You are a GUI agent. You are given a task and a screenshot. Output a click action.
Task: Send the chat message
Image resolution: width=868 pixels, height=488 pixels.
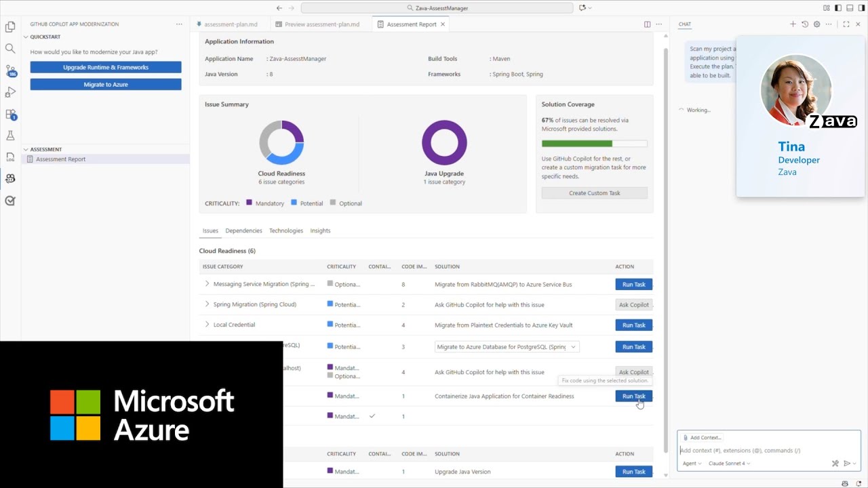(x=847, y=464)
